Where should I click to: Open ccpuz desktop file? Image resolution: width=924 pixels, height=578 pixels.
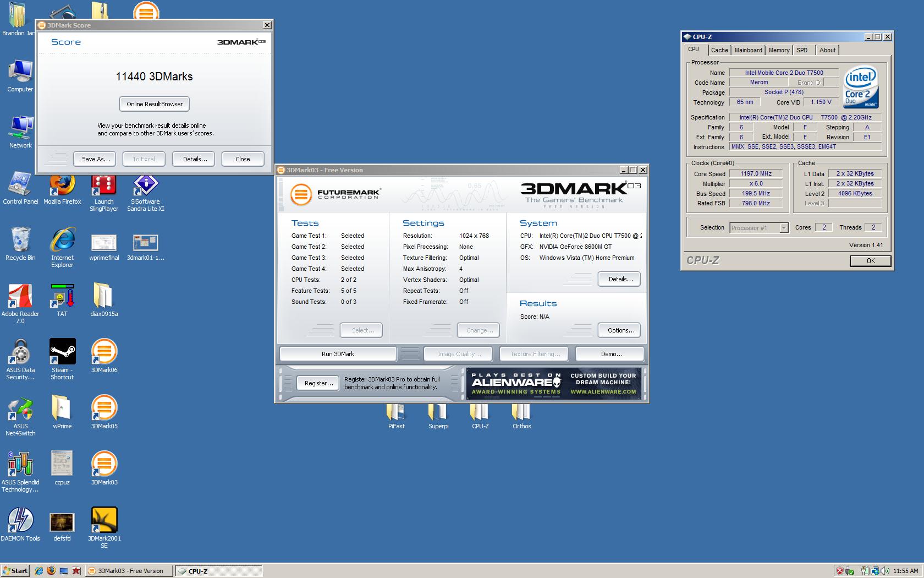point(62,469)
